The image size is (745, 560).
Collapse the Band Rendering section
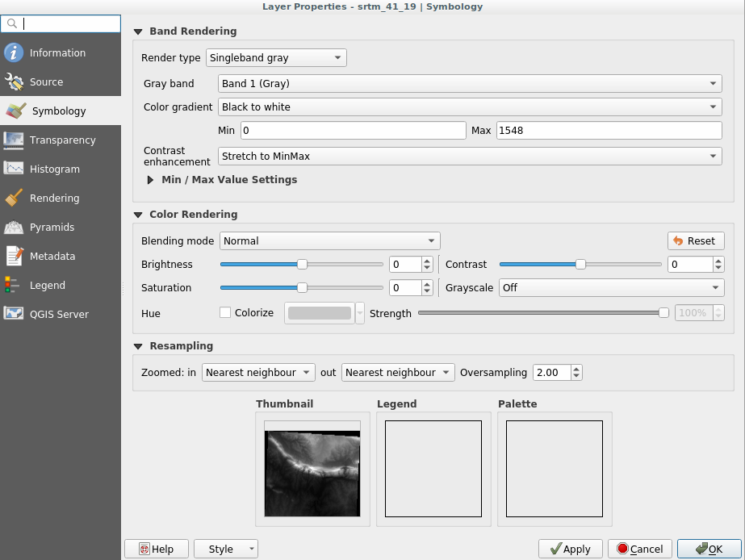[138, 31]
